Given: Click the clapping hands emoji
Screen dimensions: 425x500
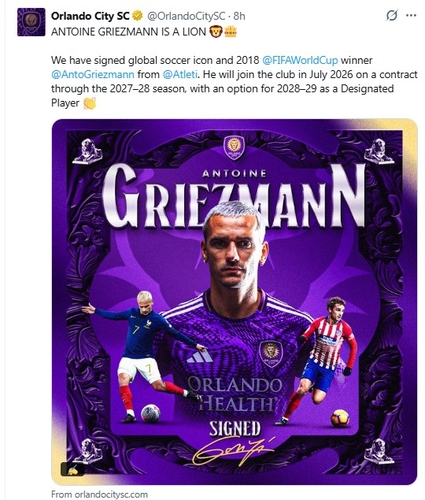Looking at the screenshot, I should [89, 103].
